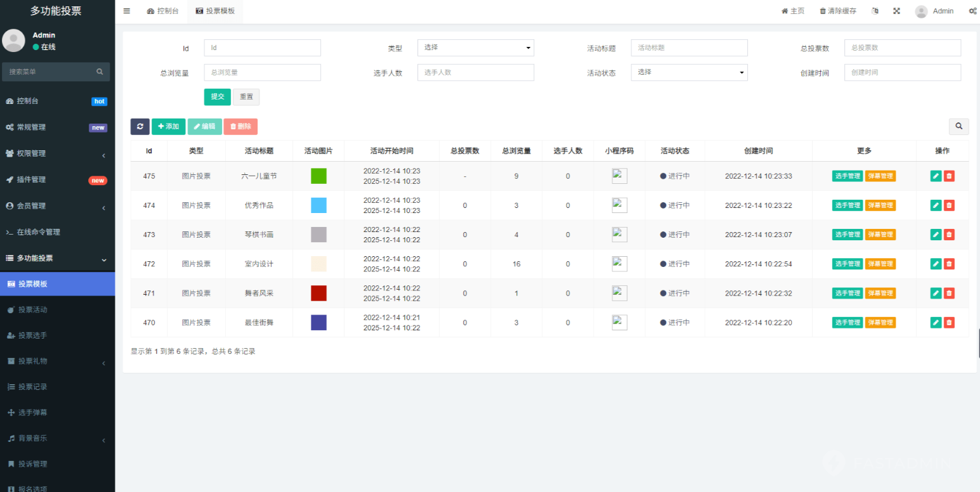Click the 活动标题 filter input field
The image size is (980, 492).
(689, 48)
